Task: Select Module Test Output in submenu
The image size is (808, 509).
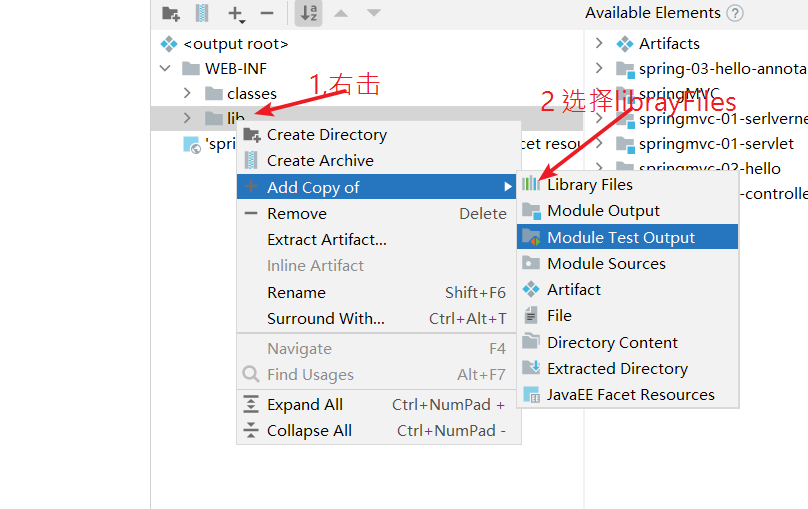Action: (628, 237)
